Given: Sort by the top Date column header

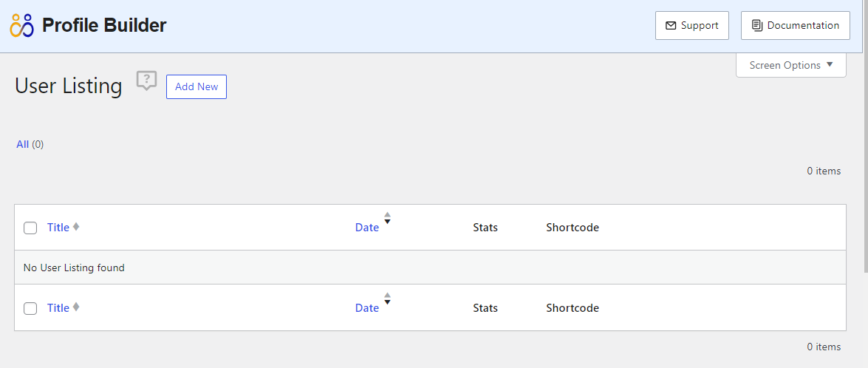Looking at the screenshot, I should pyautogui.click(x=367, y=228).
